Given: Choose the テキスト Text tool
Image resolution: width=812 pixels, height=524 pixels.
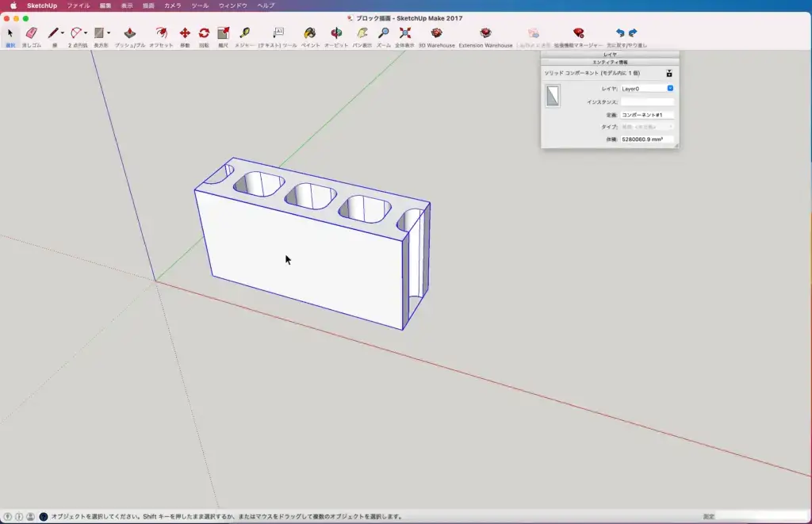Looking at the screenshot, I should pos(278,33).
